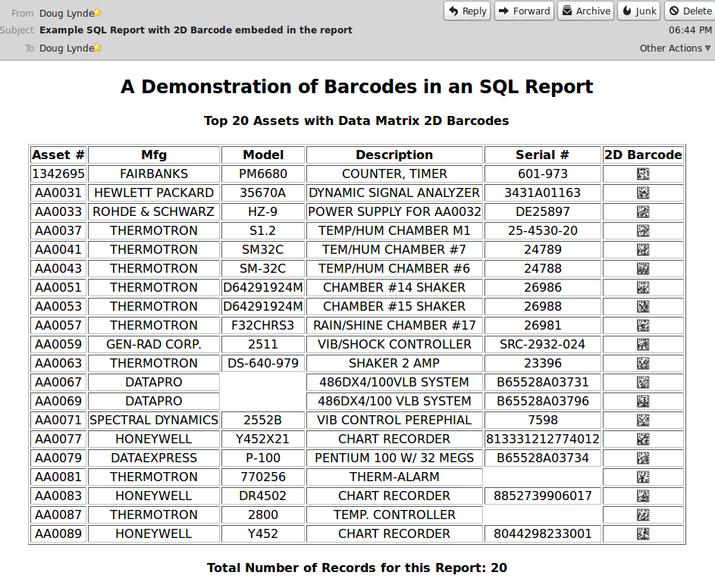
Task: Toggle the star beside recipient Doug Lynde
Action: [99, 48]
